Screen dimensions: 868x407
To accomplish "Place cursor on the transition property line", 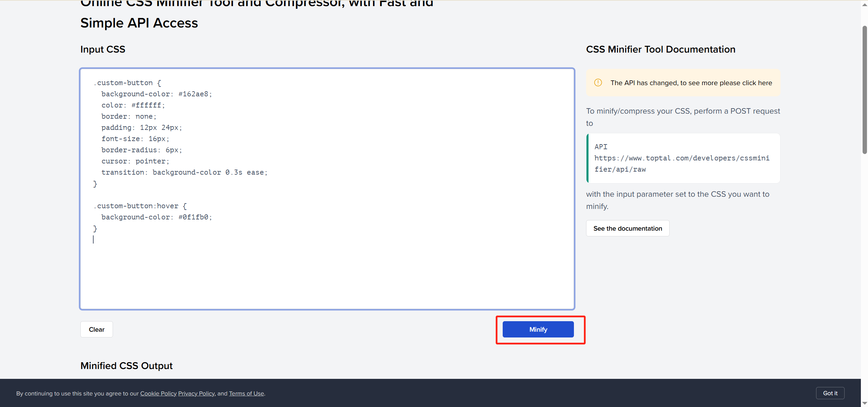I will pyautogui.click(x=184, y=172).
